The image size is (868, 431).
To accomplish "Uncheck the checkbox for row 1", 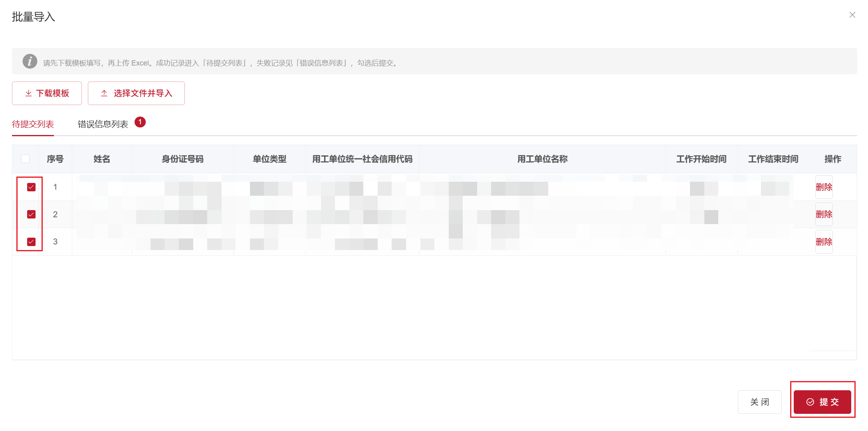I will pos(31,187).
